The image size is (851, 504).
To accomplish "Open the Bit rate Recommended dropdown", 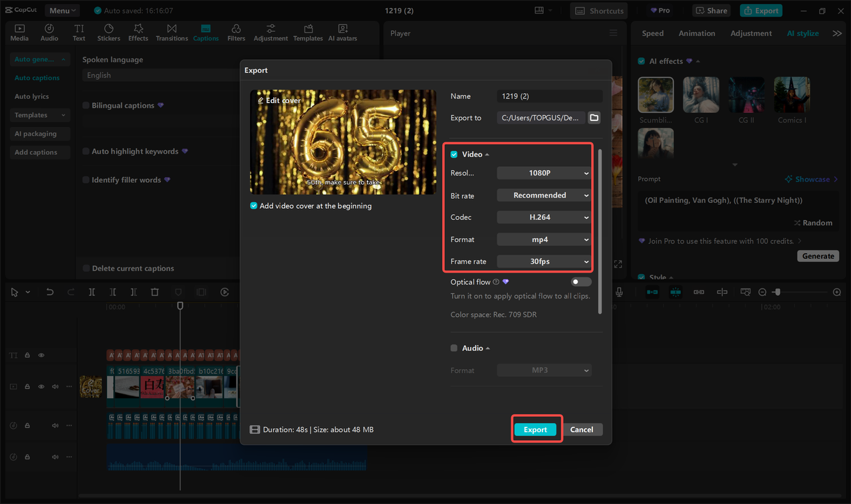I will [544, 195].
